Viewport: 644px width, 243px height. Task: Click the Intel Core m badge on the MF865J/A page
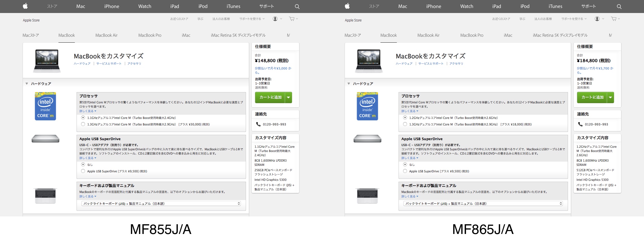coord(367,106)
